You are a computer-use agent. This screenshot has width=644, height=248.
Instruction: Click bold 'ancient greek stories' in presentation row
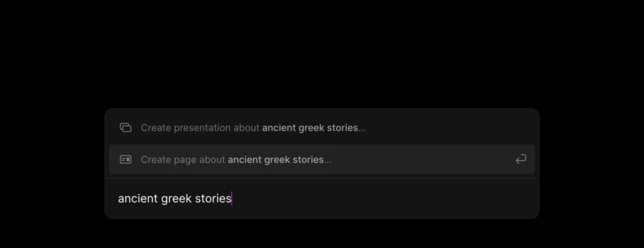point(310,128)
